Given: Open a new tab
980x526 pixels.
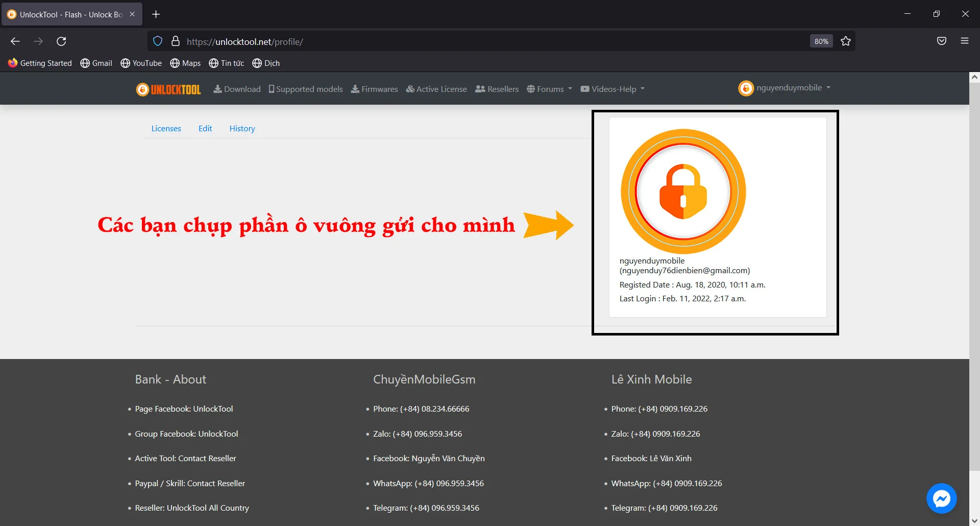Looking at the screenshot, I should (x=156, y=14).
